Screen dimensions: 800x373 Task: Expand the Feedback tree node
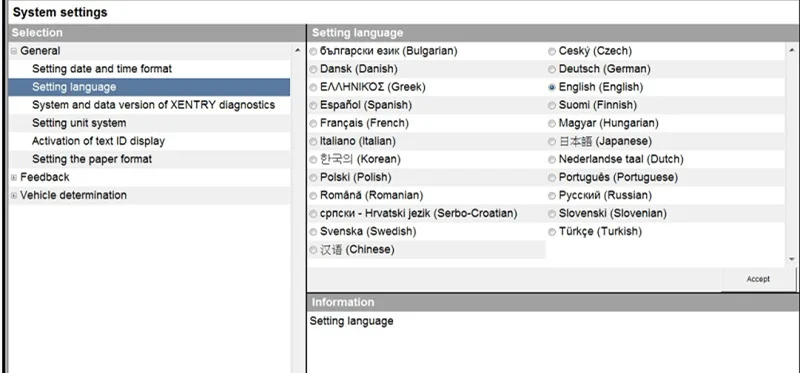point(14,178)
